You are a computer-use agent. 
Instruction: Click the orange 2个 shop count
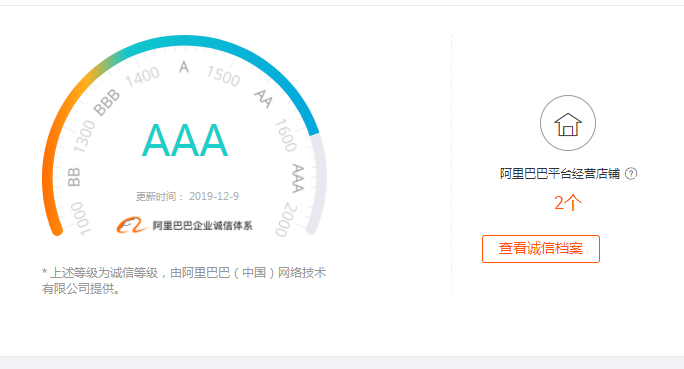tap(568, 203)
